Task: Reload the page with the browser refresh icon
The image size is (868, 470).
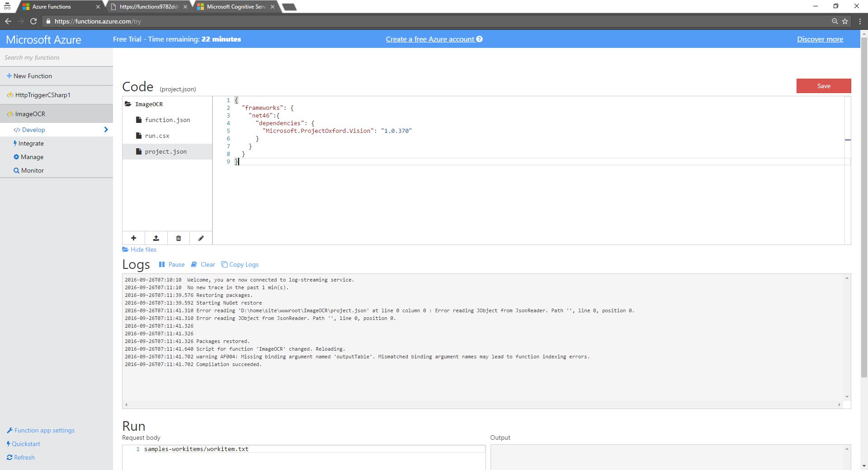Action: click(33, 21)
